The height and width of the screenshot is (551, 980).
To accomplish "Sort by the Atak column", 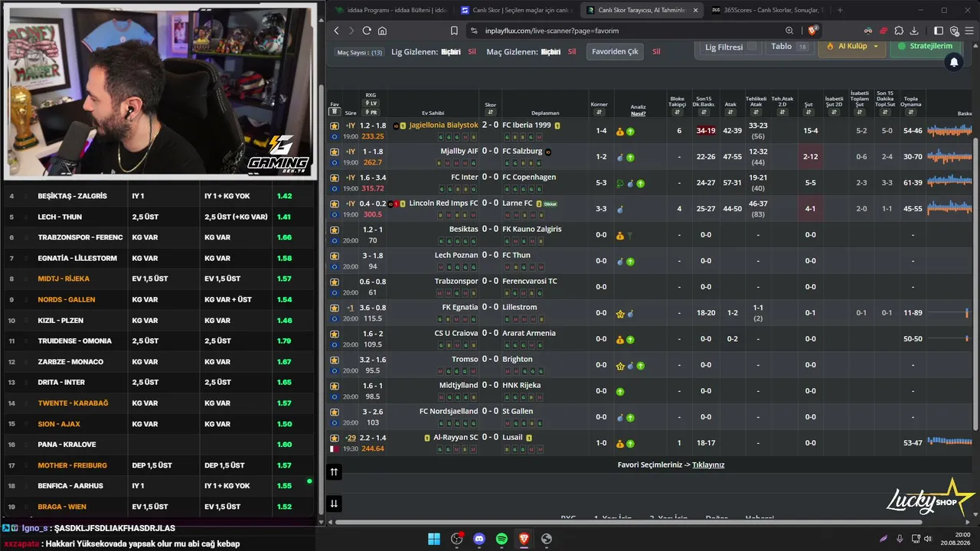I will click(x=730, y=112).
